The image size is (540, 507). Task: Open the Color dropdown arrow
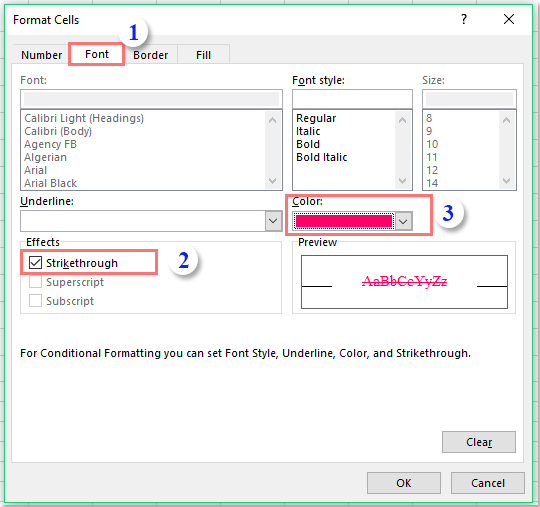tap(403, 221)
